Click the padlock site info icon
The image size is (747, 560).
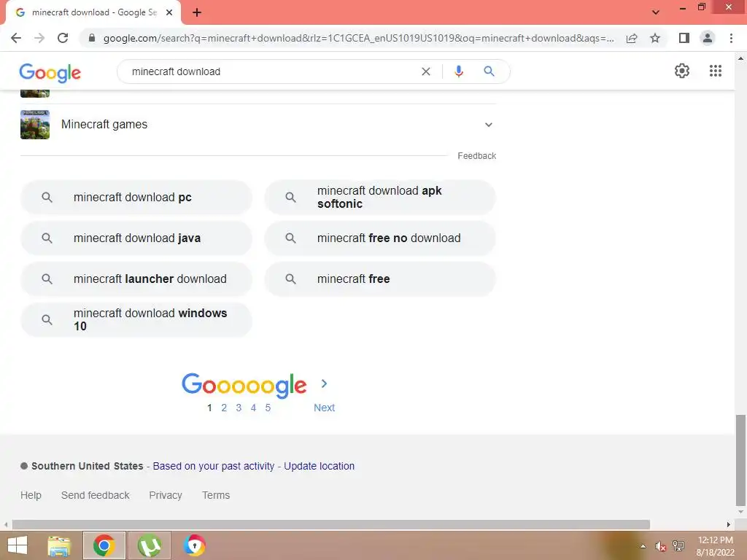92,38
